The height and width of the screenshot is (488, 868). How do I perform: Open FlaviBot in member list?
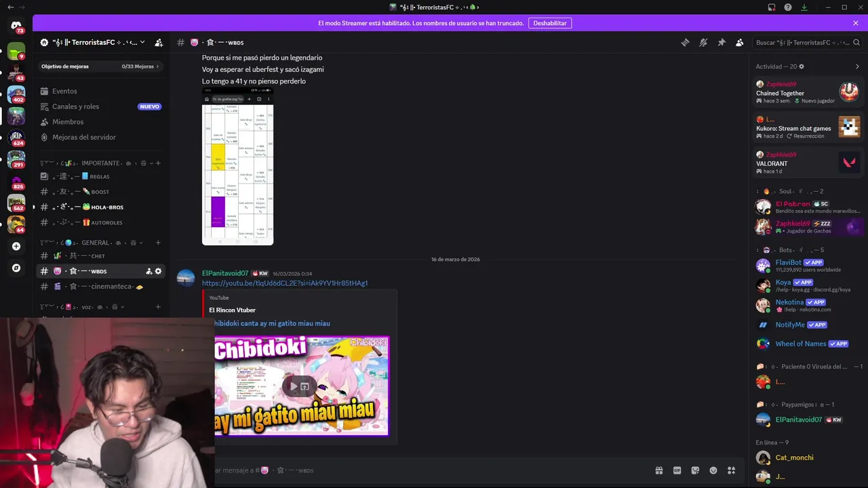coord(808,265)
